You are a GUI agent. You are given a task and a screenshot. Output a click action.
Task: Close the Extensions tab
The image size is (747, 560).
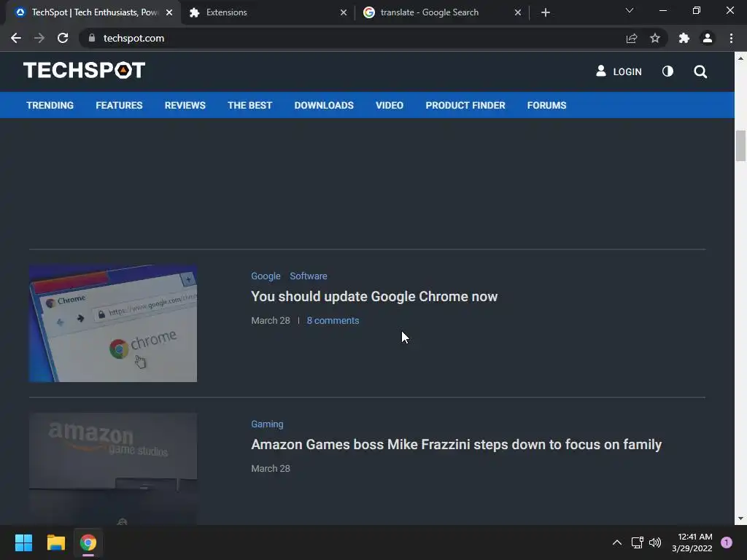(344, 12)
